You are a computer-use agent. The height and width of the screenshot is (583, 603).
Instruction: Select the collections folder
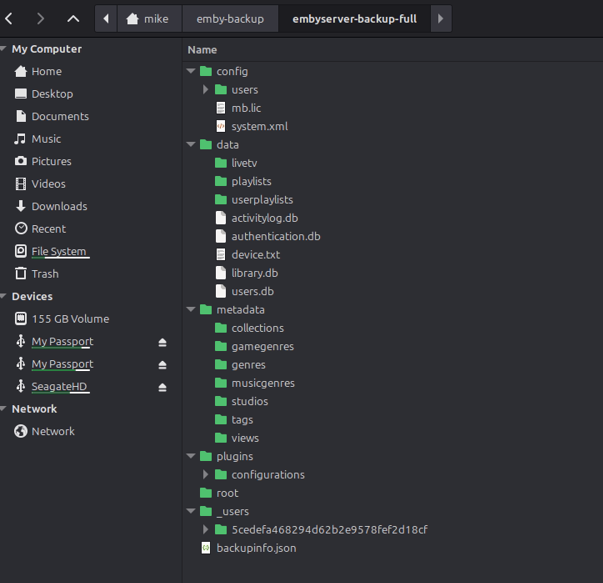257,328
